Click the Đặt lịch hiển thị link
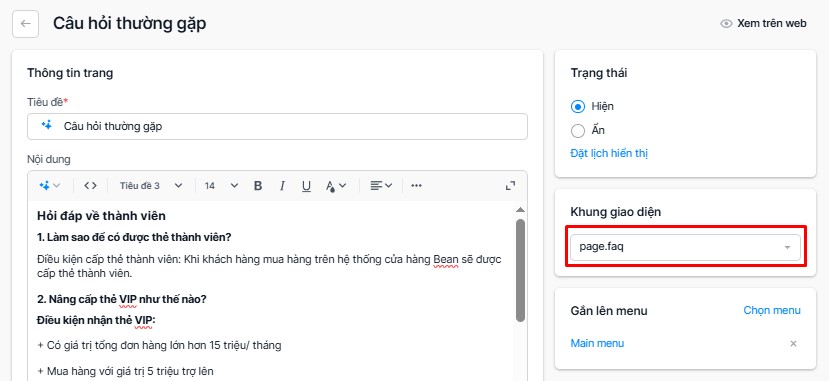 [609, 154]
